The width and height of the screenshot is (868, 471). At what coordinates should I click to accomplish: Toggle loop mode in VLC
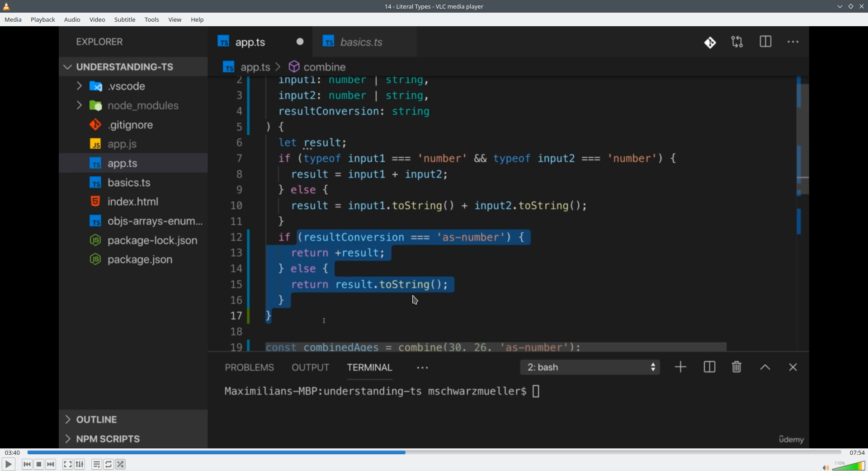click(109, 464)
